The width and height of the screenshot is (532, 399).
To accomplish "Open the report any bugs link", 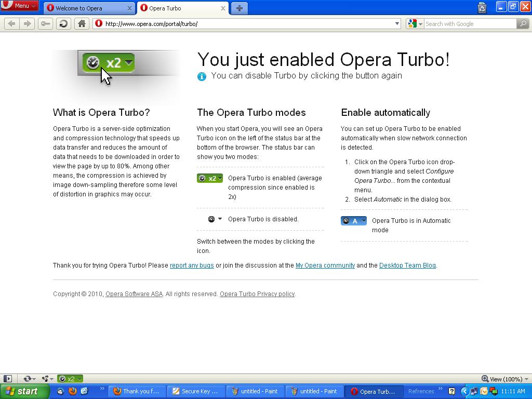I will click(x=192, y=265).
